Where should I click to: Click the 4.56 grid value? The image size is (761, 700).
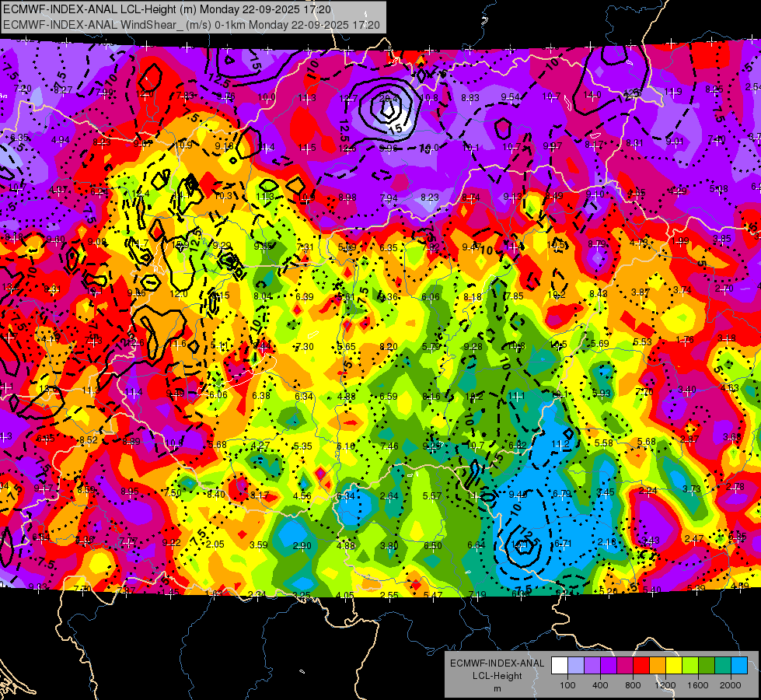click(x=302, y=496)
